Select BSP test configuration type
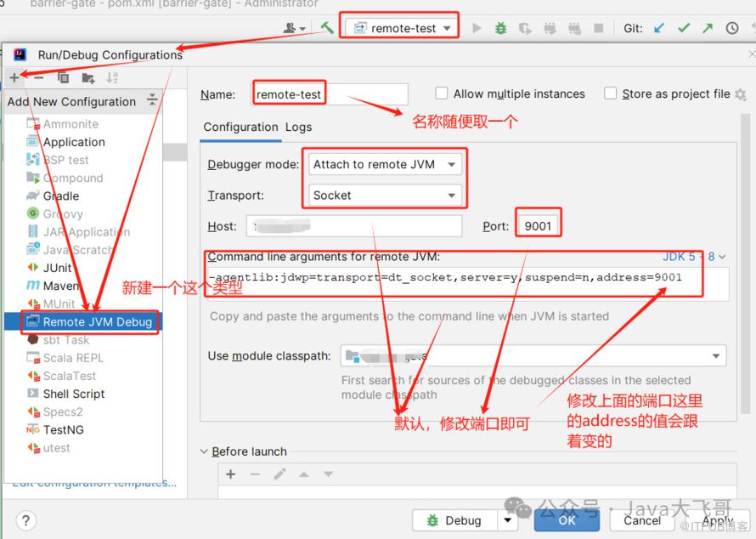756x539 pixels. (x=58, y=160)
